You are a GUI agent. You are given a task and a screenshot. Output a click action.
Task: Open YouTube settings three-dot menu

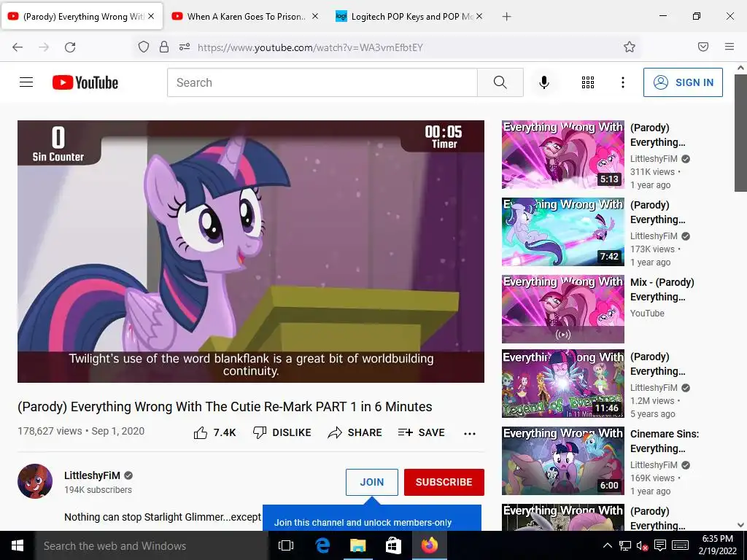(x=623, y=82)
